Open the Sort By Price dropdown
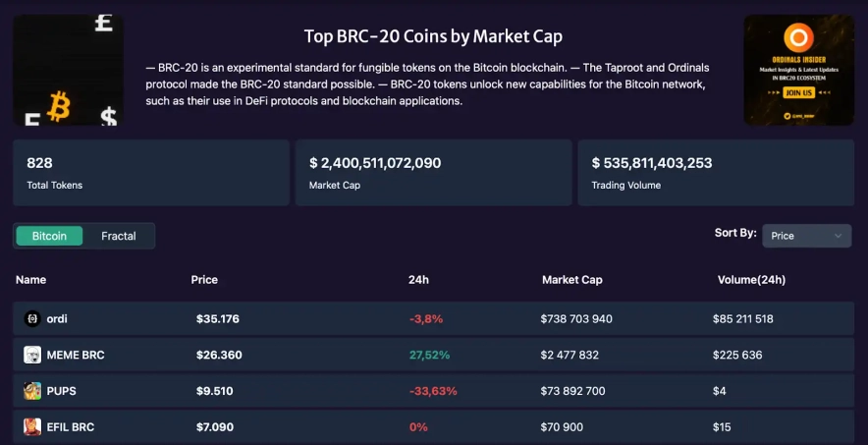The width and height of the screenshot is (868, 445). click(806, 236)
